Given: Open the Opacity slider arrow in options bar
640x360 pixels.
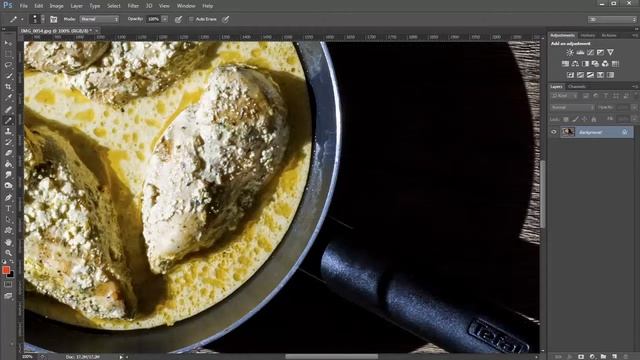Looking at the screenshot, I should pyautogui.click(x=164, y=19).
